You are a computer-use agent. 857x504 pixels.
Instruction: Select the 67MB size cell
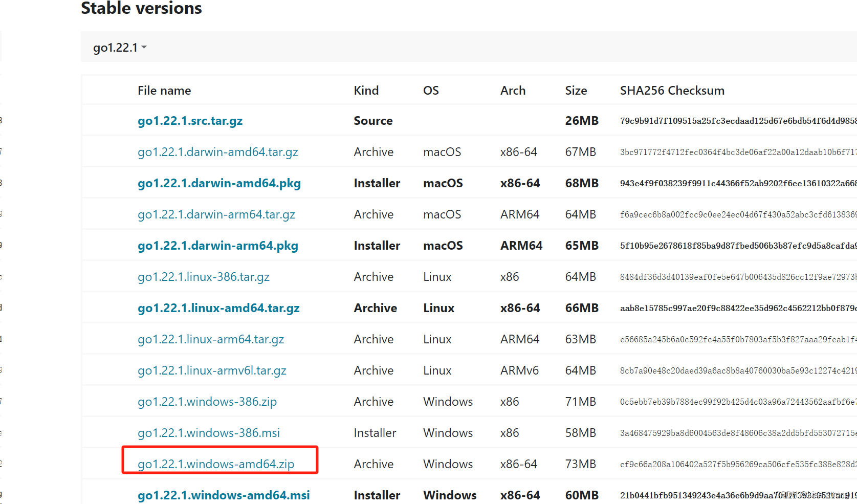[580, 152]
